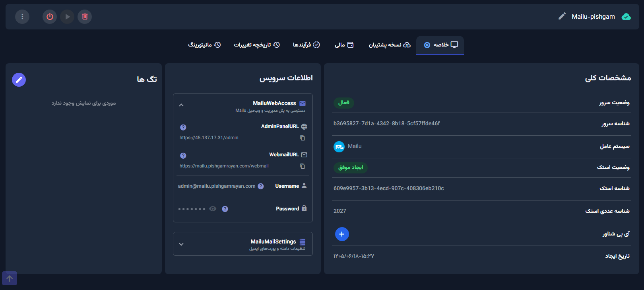Open the تاریخچه تغییرات tab
The height and width of the screenshot is (290, 644).
click(x=257, y=45)
